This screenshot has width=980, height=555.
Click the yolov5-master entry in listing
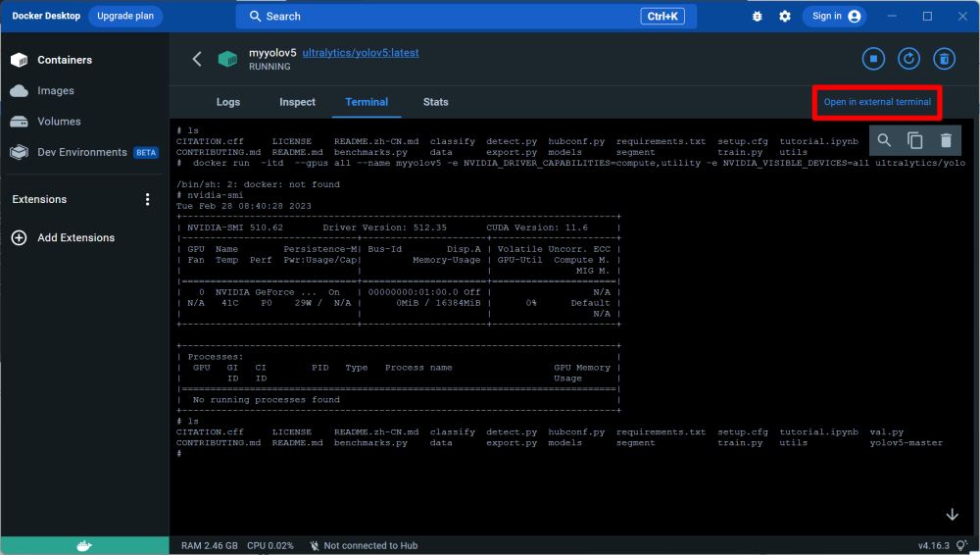coord(906,443)
